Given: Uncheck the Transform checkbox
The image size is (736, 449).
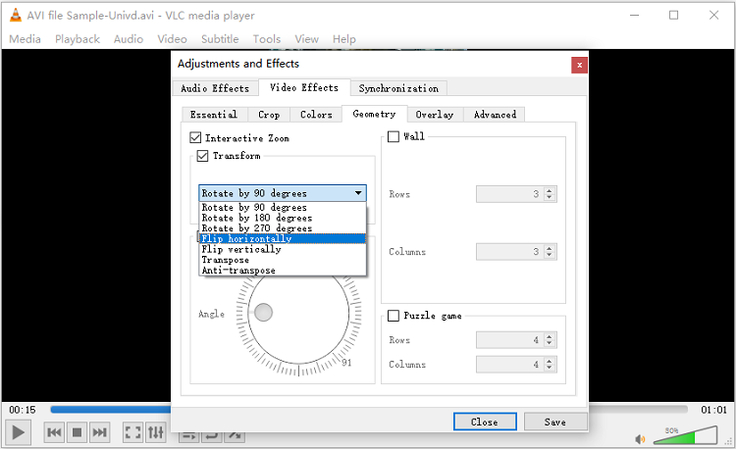Looking at the screenshot, I should [202, 155].
